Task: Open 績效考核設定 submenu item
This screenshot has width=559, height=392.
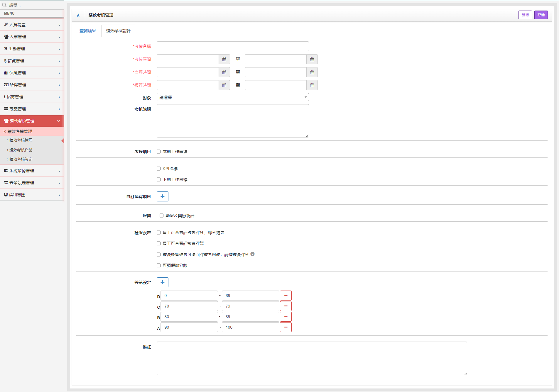Action: click(x=21, y=159)
